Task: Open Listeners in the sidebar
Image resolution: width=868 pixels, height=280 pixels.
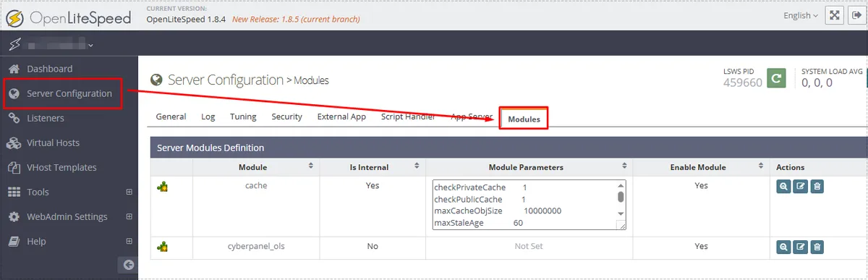Action: coord(46,118)
